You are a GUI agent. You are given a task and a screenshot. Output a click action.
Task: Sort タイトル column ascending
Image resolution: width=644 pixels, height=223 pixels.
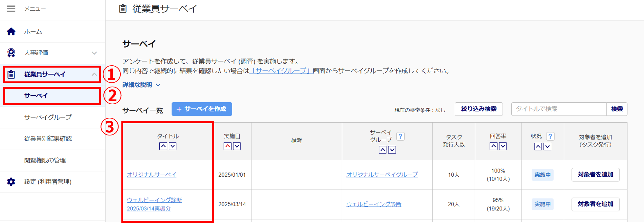pos(163,146)
